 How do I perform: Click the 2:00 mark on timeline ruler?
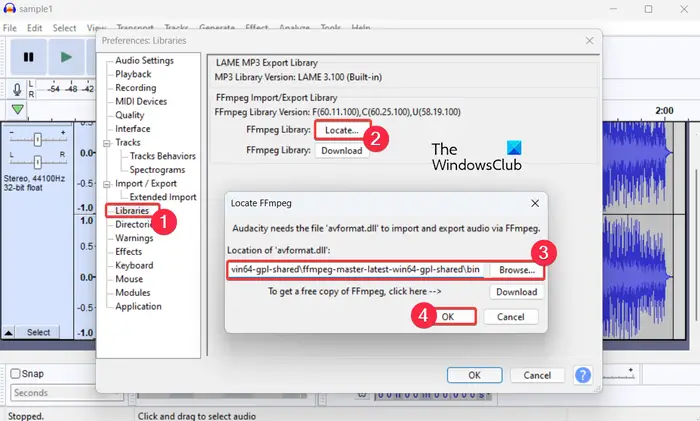664,111
